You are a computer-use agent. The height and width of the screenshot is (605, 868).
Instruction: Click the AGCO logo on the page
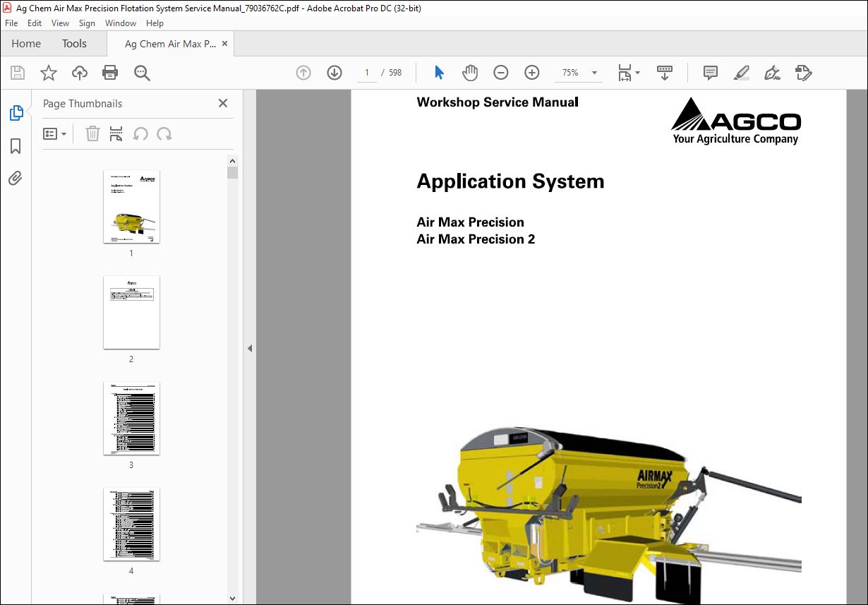(736, 121)
